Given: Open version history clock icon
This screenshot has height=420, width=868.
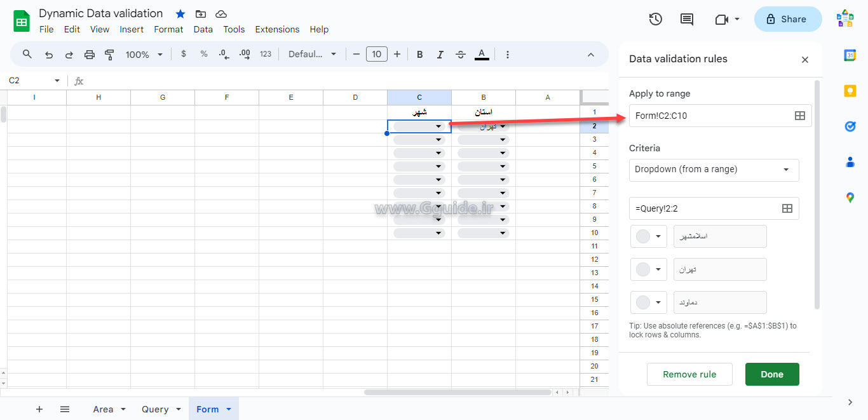Looking at the screenshot, I should pos(655,19).
